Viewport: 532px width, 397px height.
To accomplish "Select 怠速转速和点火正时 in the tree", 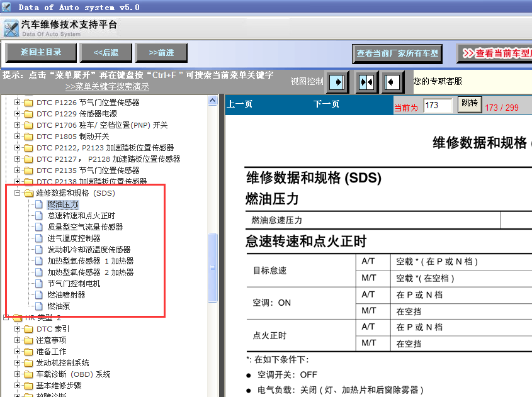I will (81, 216).
